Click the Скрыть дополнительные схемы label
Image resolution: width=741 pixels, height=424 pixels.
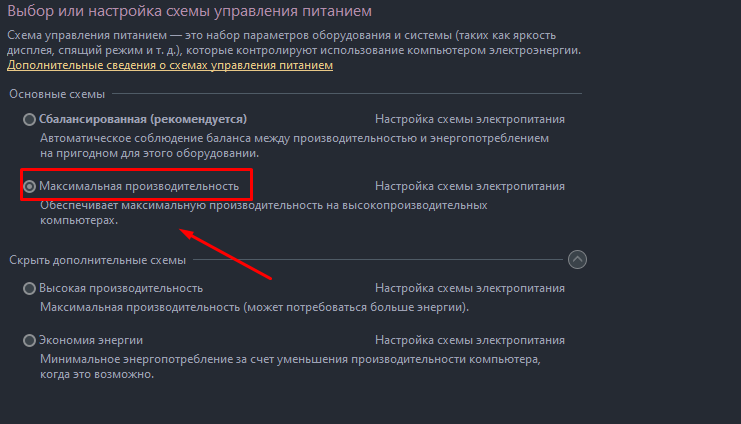tap(98, 261)
